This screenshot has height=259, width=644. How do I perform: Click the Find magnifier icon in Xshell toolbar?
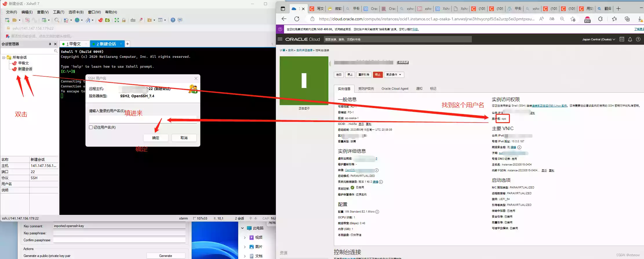click(57, 20)
